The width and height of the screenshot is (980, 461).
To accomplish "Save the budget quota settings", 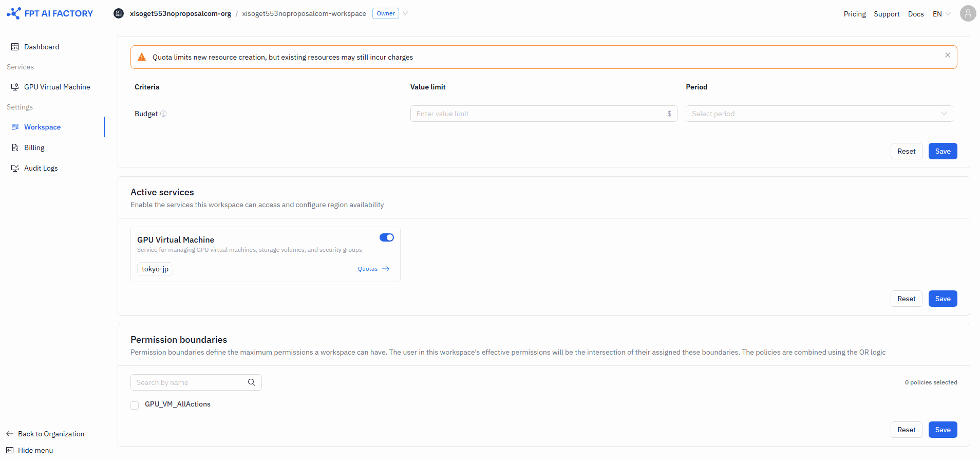I will coord(943,151).
